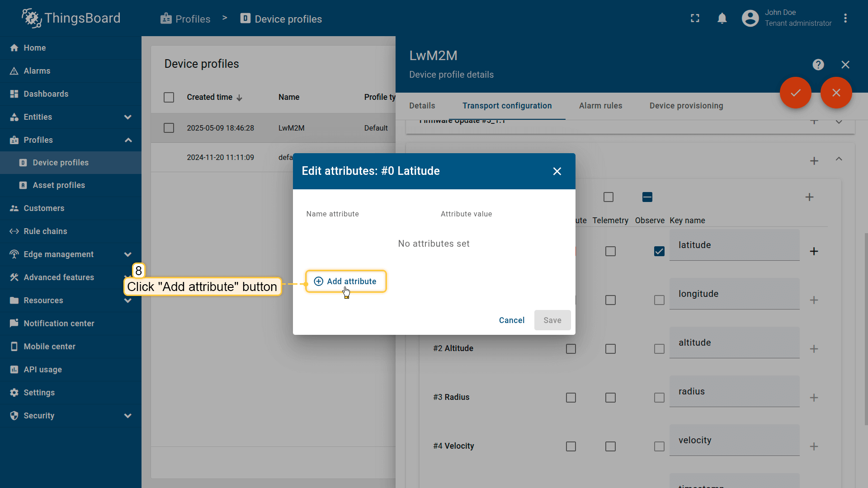This screenshot has height=488, width=868.
Task: Click the notifications bell icon
Action: click(x=722, y=18)
